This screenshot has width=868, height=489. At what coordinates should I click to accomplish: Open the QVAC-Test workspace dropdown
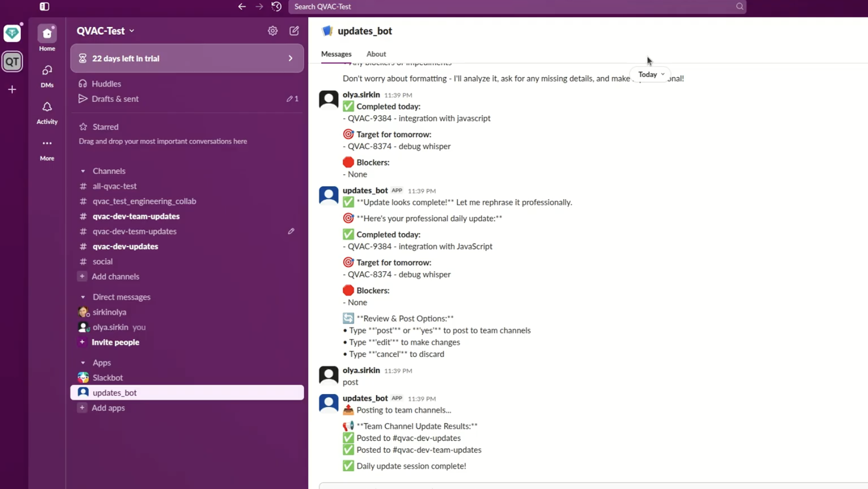point(105,31)
